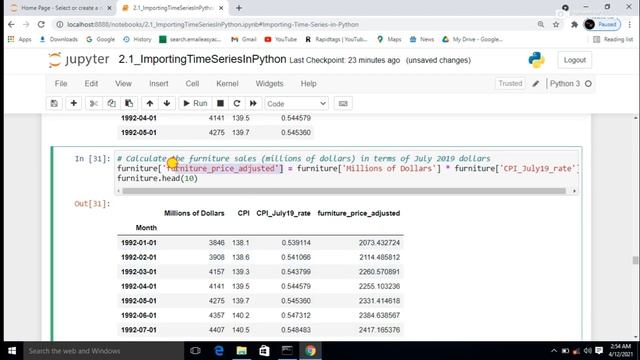Click the Python 3 kernel status circle

click(588, 84)
